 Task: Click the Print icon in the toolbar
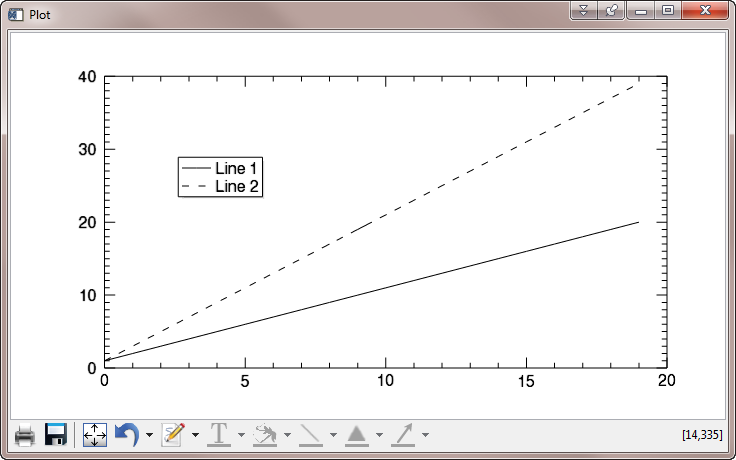pos(25,435)
